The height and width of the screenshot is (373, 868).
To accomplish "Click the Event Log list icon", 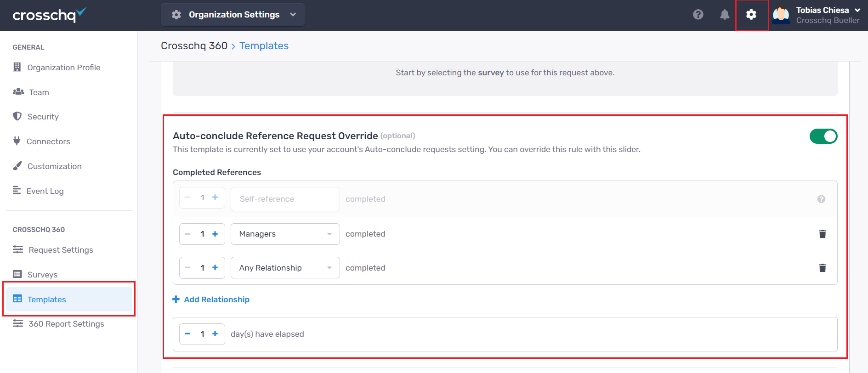I will (x=17, y=190).
